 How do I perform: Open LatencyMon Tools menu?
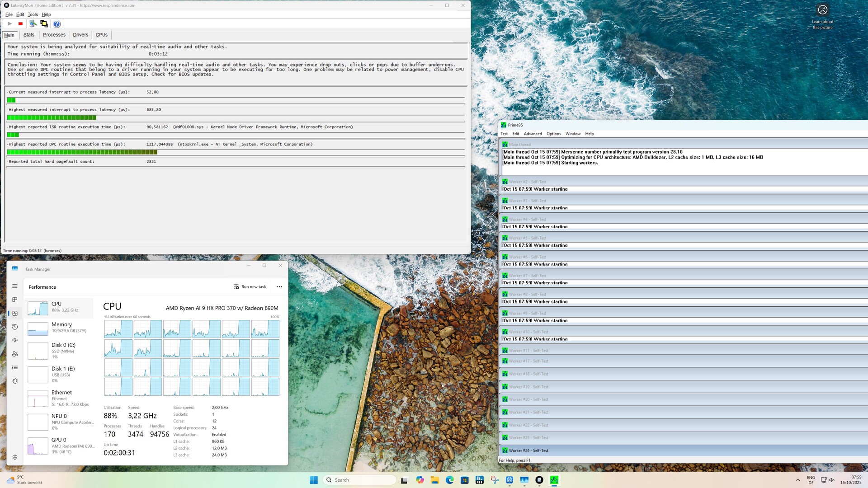(x=33, y=14)
